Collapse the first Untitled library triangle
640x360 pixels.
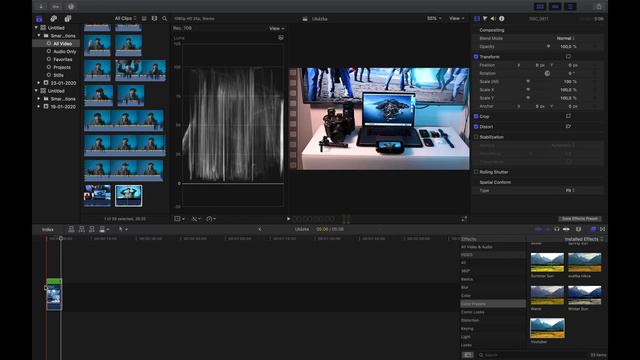tap(36, 28)
